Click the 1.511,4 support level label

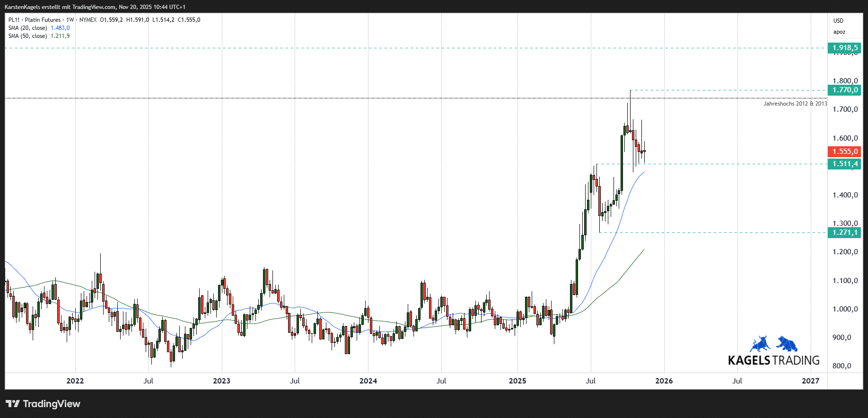[844, 164]
